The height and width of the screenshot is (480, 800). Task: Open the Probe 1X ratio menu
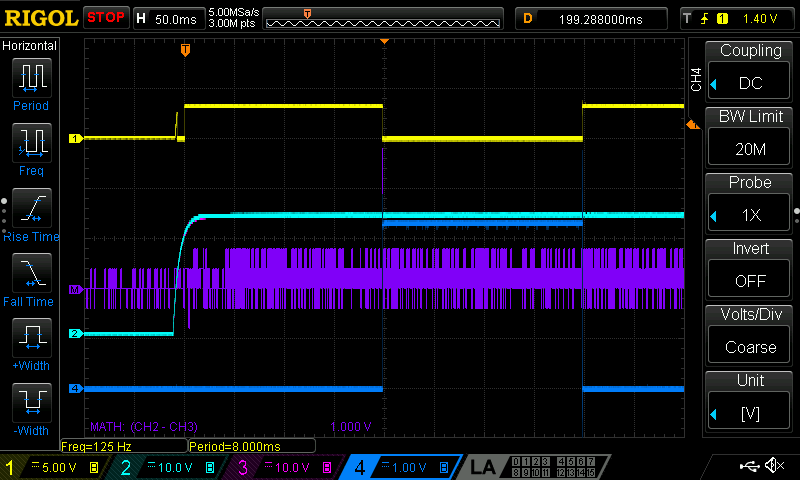[749, 203]
